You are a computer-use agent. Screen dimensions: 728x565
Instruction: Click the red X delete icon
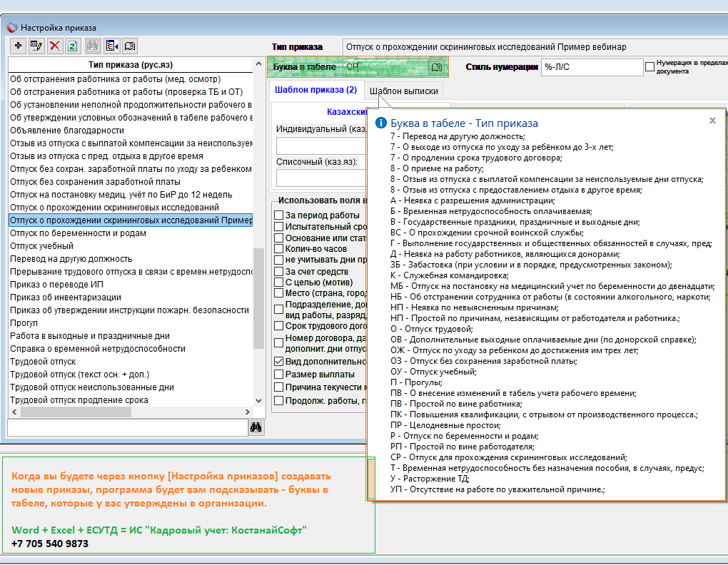(x=55, y=46)
